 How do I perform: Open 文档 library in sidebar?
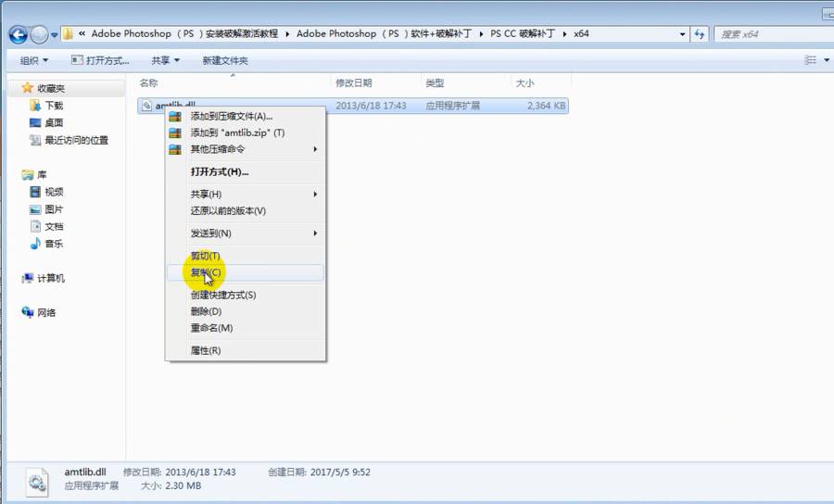click(x=47, y=226)
